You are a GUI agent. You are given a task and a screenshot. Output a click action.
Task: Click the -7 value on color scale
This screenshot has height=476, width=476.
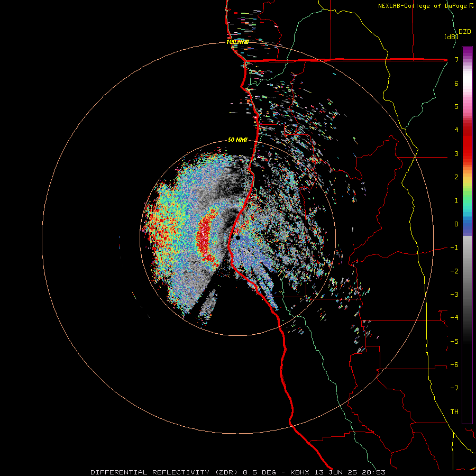[x=454, y=388]
